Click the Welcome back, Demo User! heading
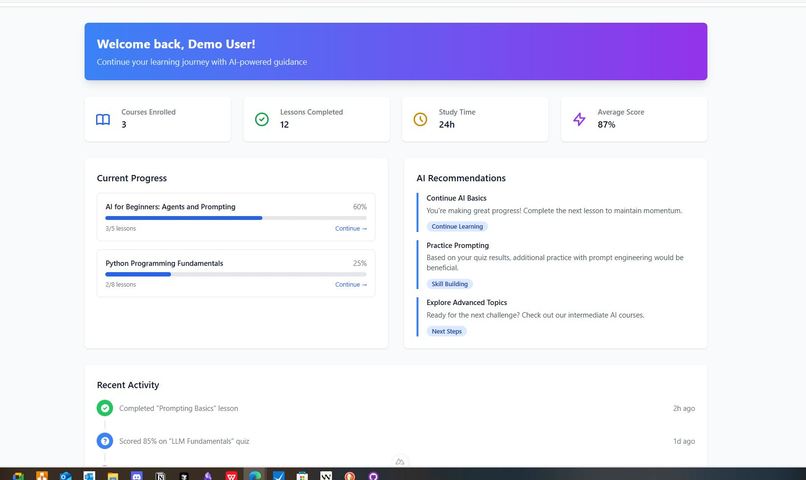 176,44
